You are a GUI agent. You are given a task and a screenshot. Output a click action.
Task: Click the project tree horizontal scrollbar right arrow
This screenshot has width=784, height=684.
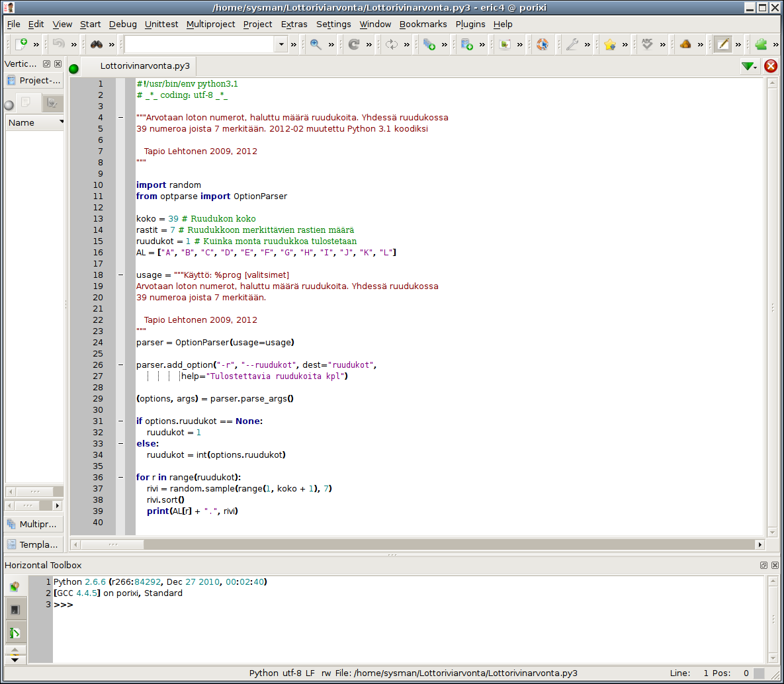coord(58,505)
